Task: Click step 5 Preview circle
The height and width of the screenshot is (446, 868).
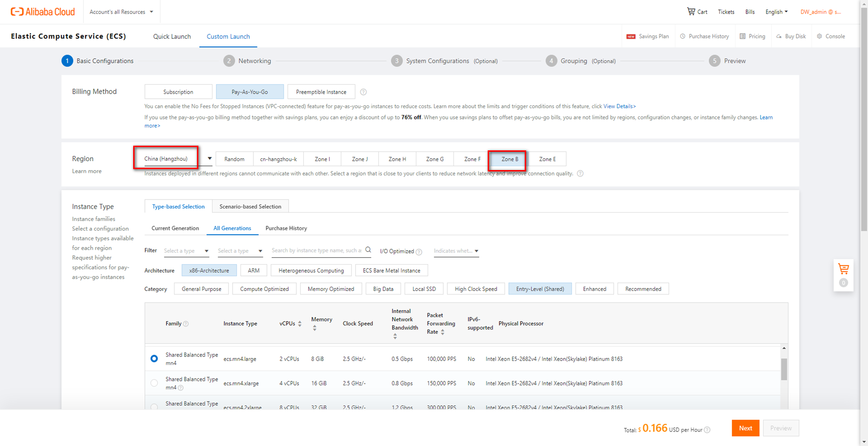Action: [714, 61]
